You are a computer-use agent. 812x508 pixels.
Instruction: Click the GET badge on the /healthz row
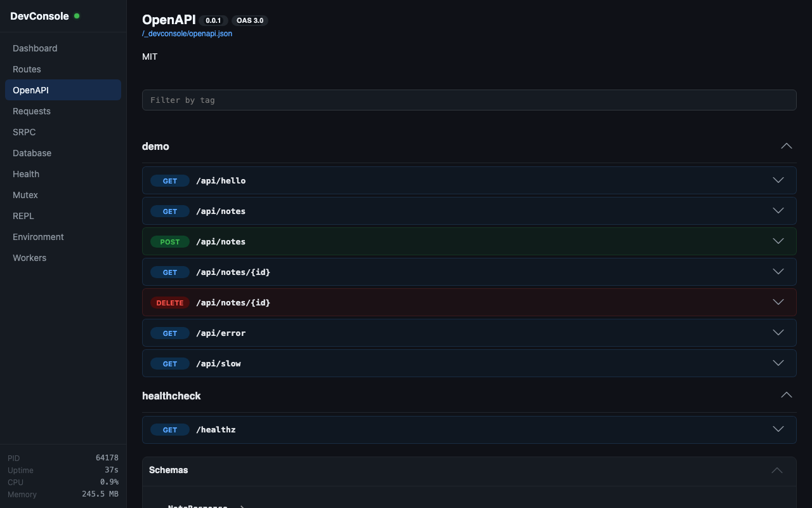[170, 430]
